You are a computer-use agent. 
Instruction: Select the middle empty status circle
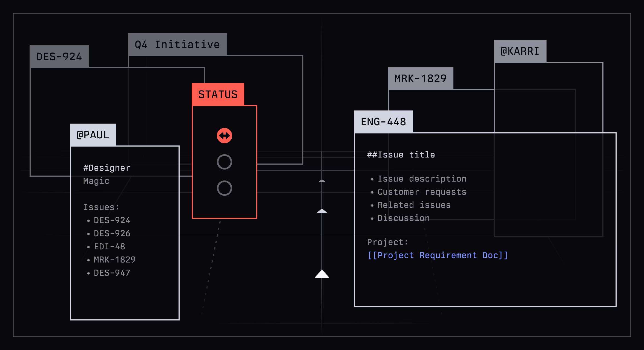pos(224,162)
